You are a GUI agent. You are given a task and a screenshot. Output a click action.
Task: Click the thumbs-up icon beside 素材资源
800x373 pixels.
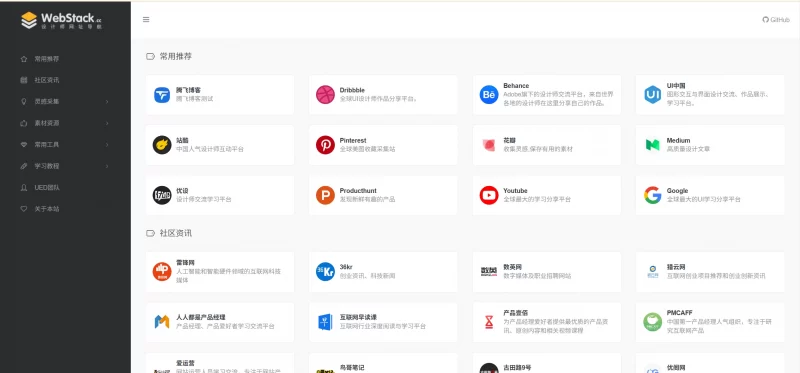coord(23,123)
